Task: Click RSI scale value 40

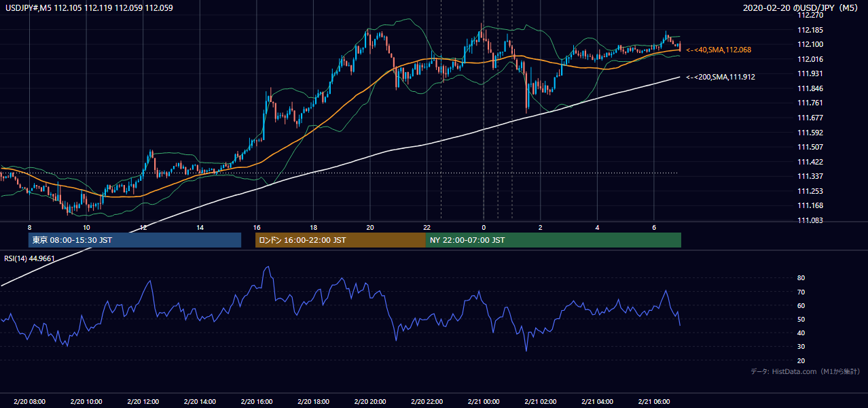Action: point(801,333)
